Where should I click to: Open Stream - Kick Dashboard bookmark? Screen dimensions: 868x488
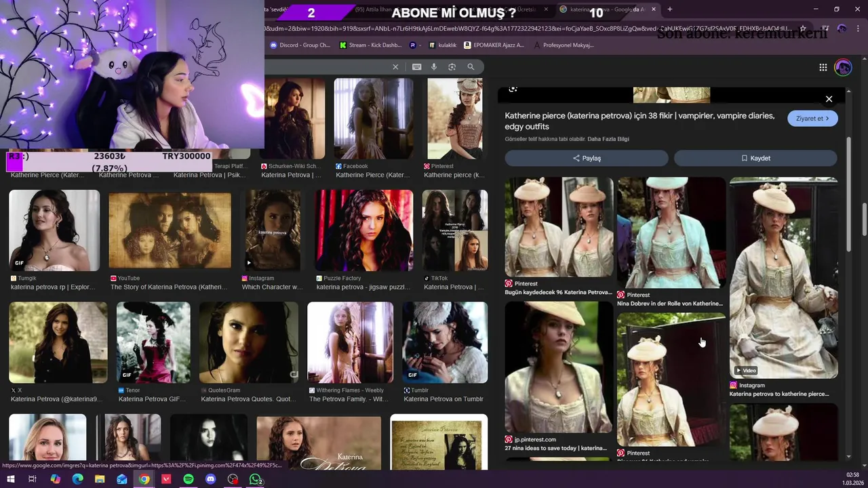point(371,45)
